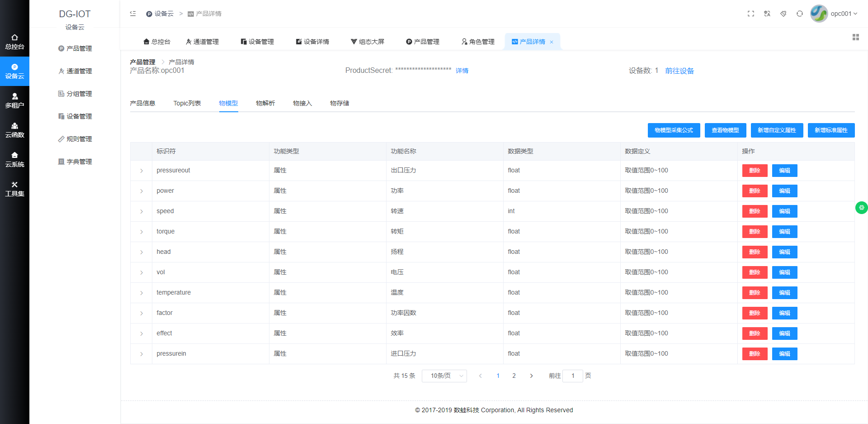Open 分组管理 in the side menu
The image size is (868, 424).
[75, 94]
